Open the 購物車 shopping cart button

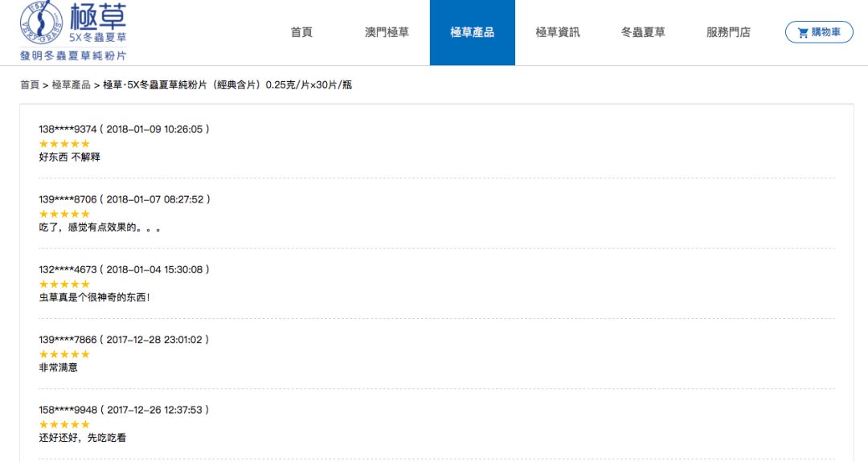(819, 32)
